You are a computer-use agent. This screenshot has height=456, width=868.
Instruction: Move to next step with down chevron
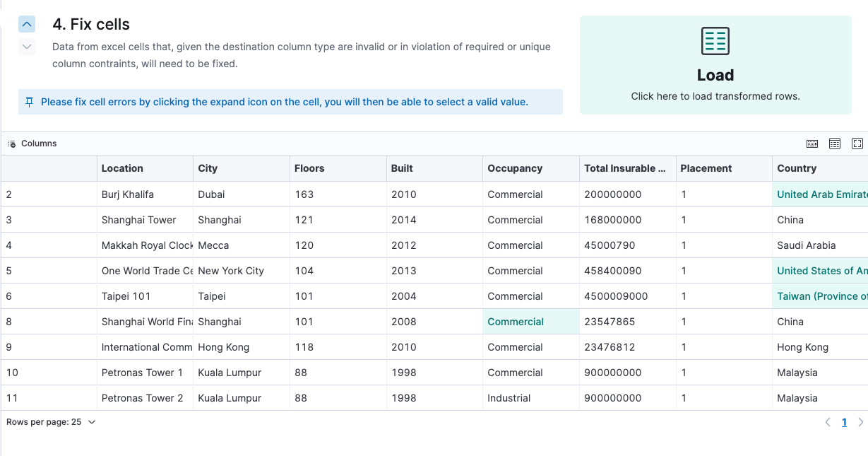27,47
